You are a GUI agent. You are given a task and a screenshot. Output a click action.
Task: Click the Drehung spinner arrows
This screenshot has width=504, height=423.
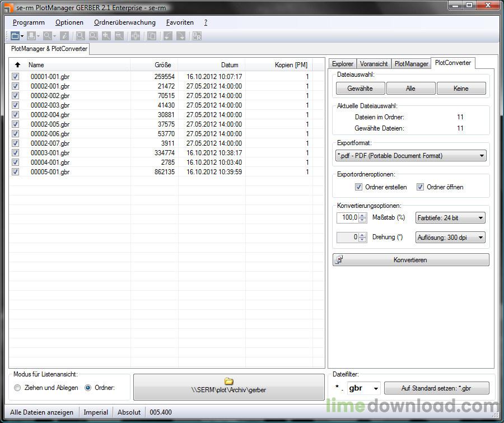coord(362,238)
